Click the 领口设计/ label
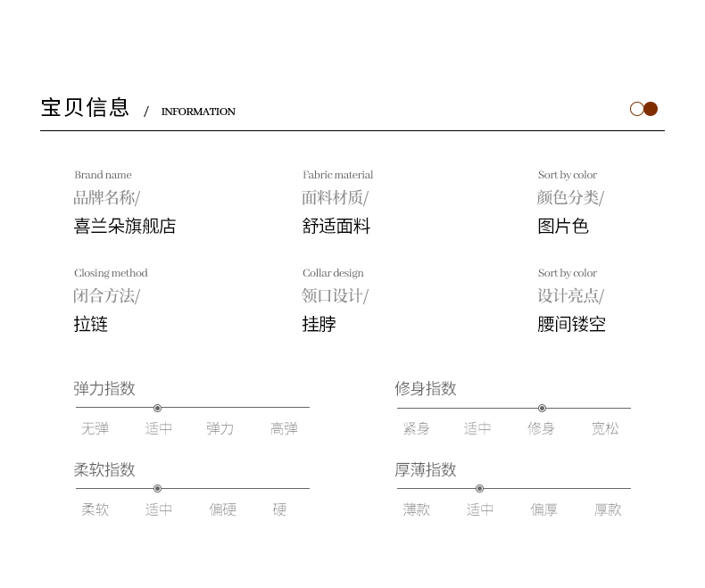Screen dimensions: 705x588 tap(335, 296)
